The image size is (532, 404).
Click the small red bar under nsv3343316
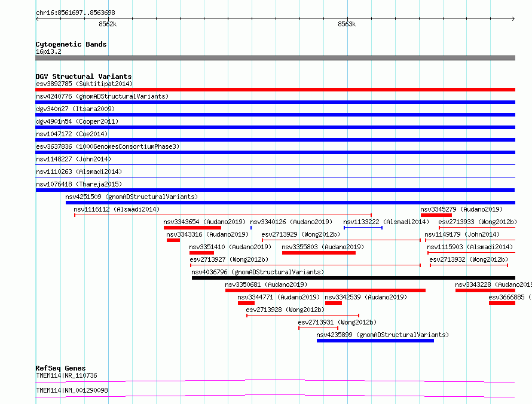[173, 240]
